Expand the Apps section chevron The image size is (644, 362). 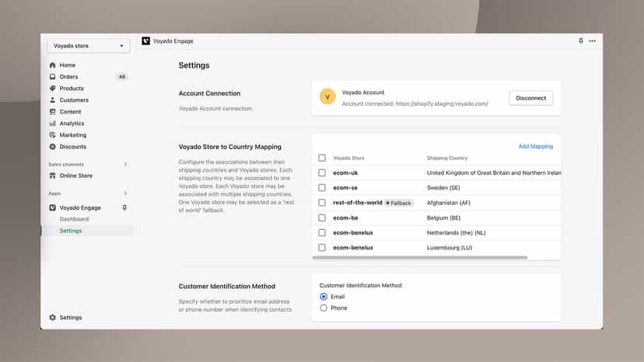125,193
